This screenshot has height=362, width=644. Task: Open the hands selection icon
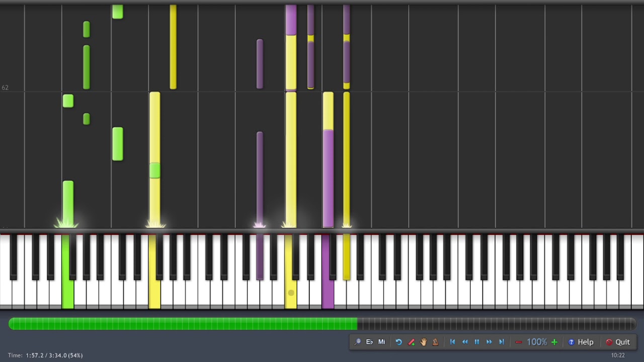pyautogui.click(x=423, y=342)
